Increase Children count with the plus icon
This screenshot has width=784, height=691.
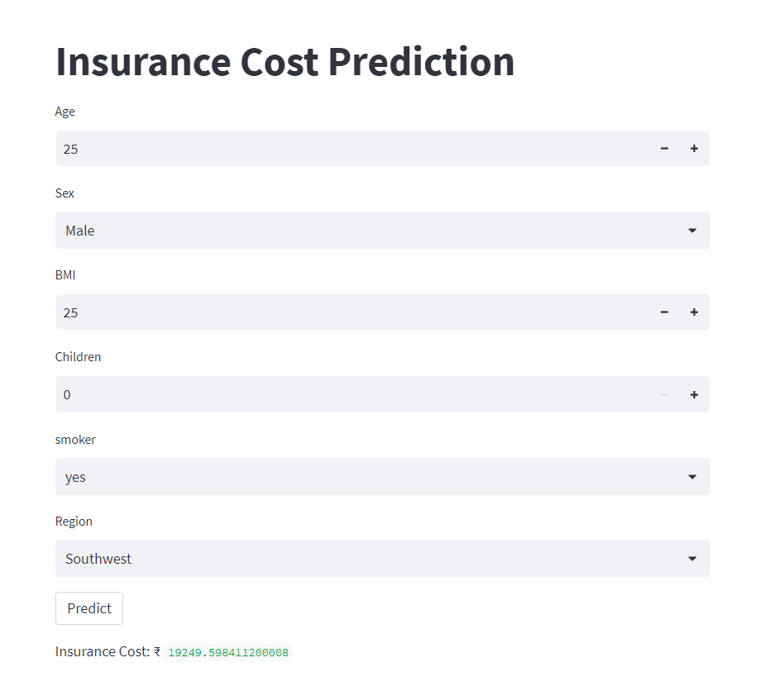(694, 394)
